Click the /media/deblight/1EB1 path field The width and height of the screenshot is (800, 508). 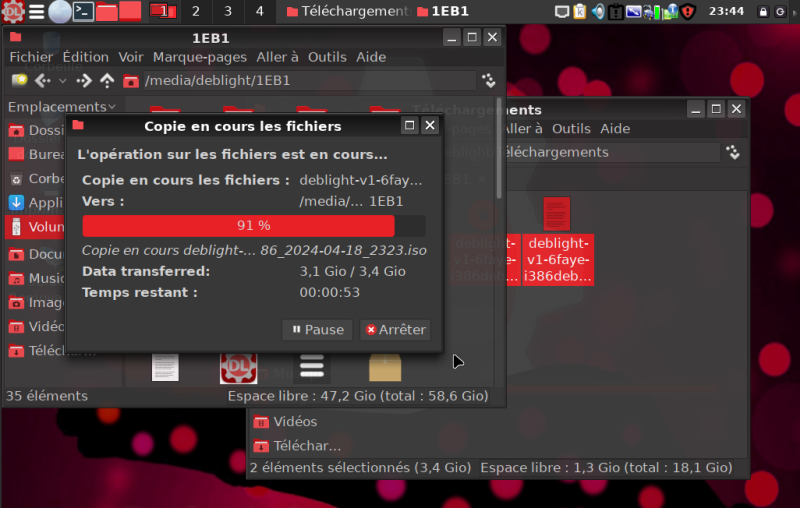click(x=300, y=81)
